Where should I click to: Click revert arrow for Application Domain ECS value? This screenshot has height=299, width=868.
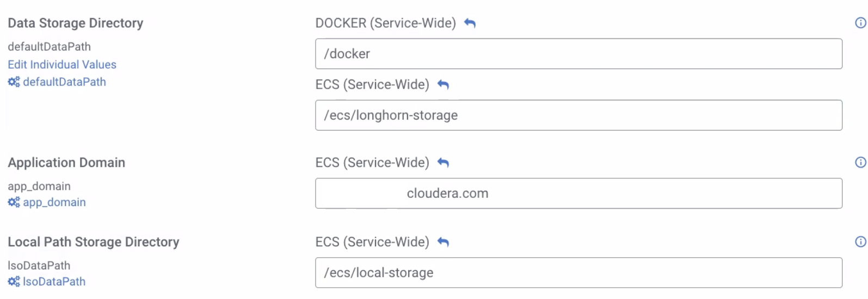click(443, 163)
